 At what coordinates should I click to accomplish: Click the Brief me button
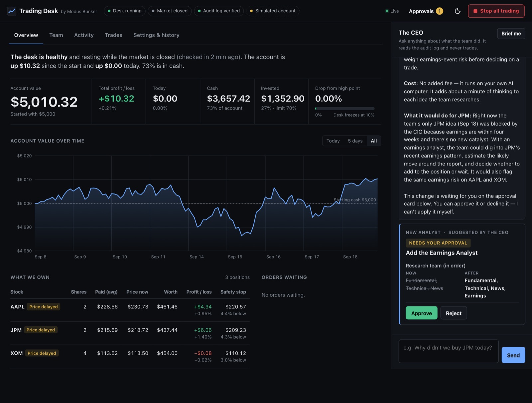point(511,34)
